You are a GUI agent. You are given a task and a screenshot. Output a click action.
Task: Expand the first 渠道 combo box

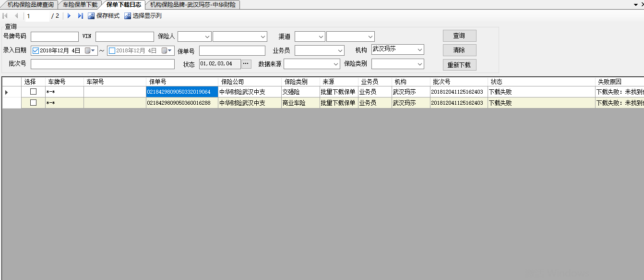[x=321, y=37]
